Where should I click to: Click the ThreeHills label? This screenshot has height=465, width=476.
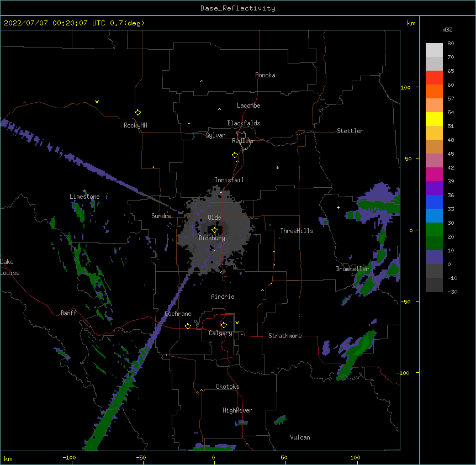tap(297, 231)
